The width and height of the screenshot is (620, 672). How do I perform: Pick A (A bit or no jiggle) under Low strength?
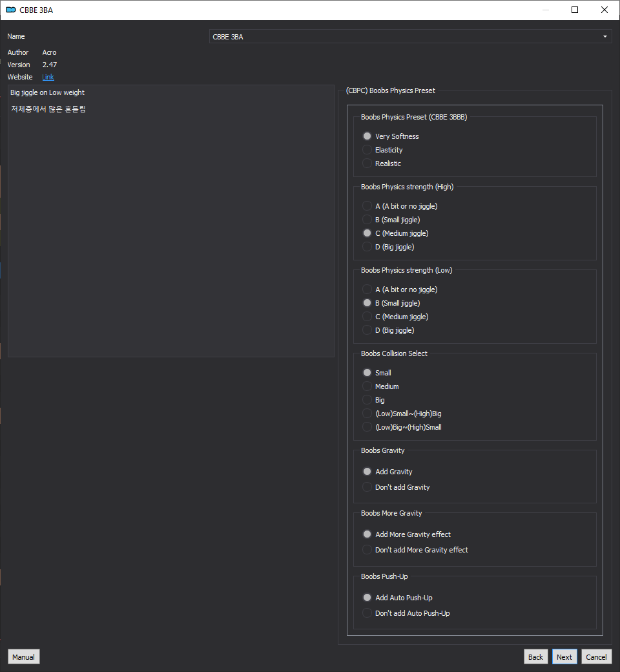pos(400,289)
